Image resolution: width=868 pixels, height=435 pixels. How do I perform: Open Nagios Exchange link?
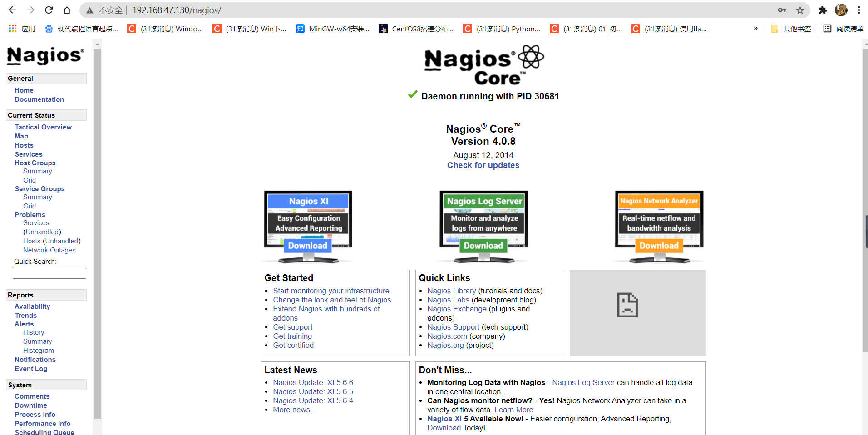pos(457,309)
